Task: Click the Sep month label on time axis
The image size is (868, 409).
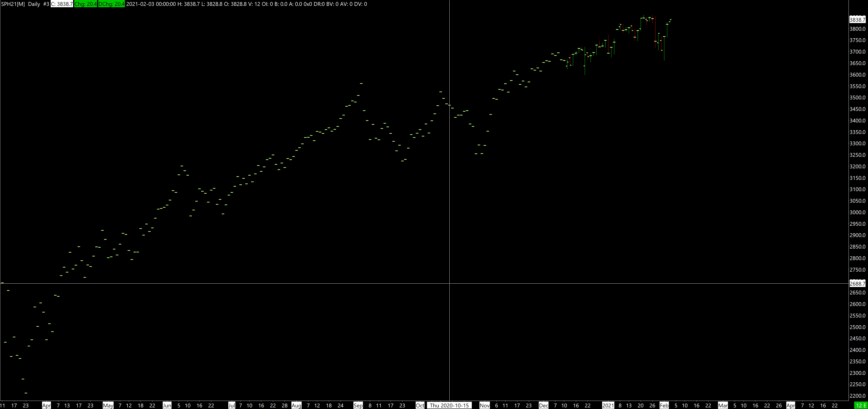Action: [358, 406]
